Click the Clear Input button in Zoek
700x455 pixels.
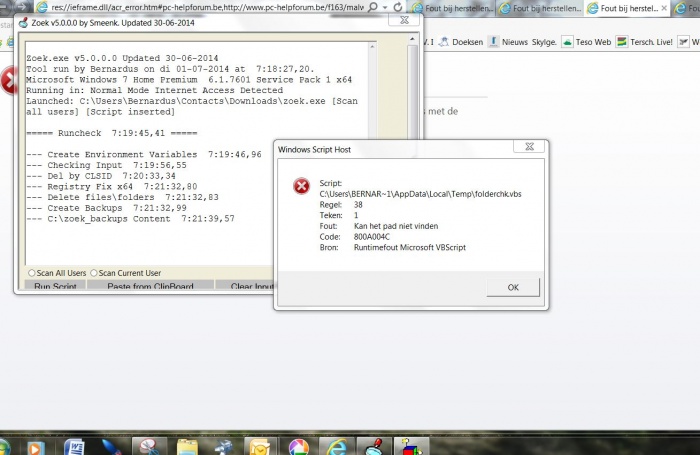[246, 286]
